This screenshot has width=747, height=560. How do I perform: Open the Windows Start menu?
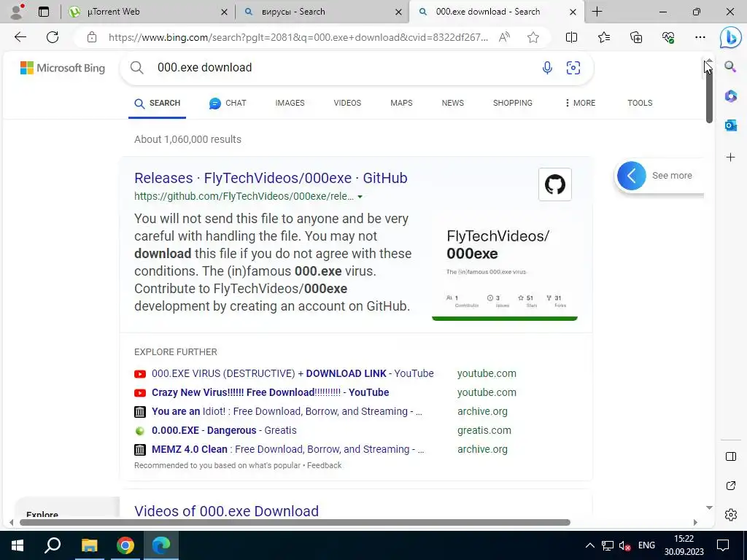coord(18,545)
